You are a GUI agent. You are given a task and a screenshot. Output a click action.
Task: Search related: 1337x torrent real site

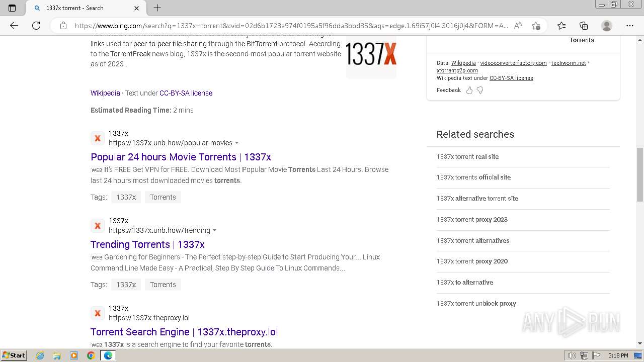coord(467,157)
